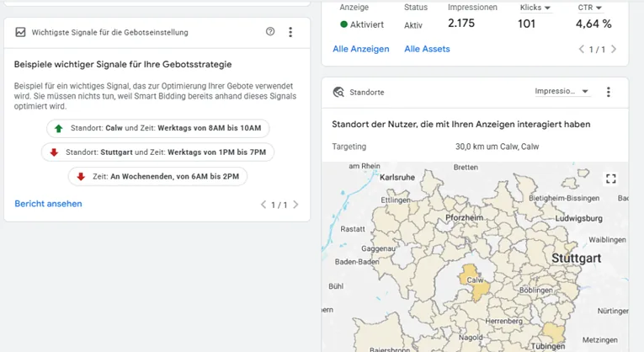Click the Standorte location icon
This screenshot has height=352, width=644.
(338, 92)
